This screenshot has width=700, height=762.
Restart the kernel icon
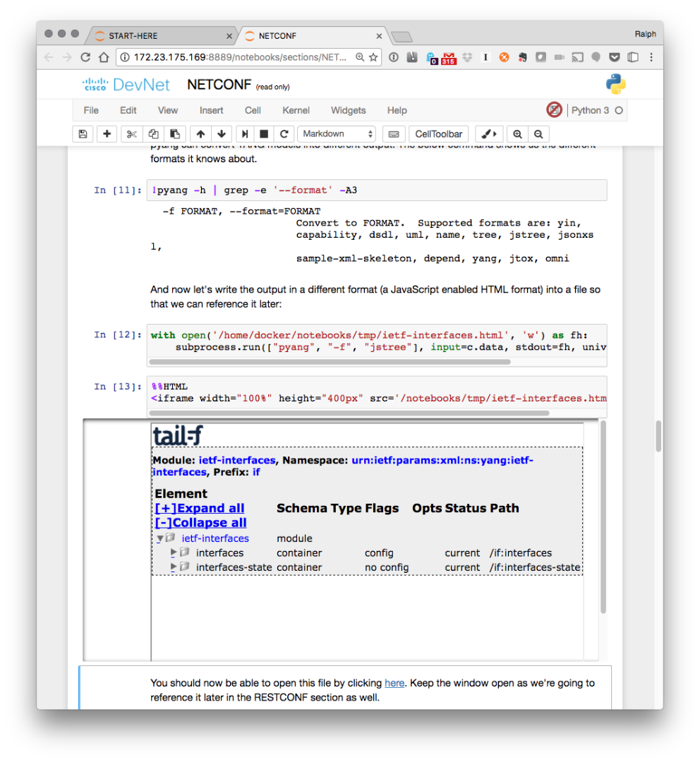[x=284, y=134]
